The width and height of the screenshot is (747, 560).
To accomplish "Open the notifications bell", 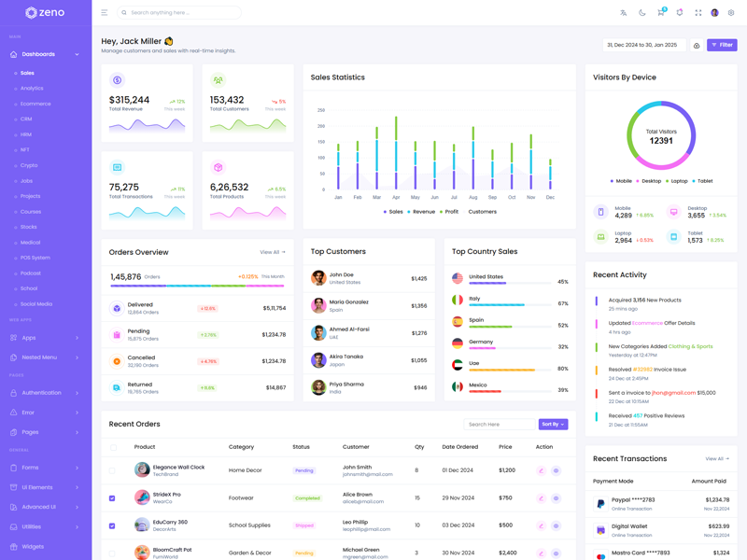I will tap(679, 13).
